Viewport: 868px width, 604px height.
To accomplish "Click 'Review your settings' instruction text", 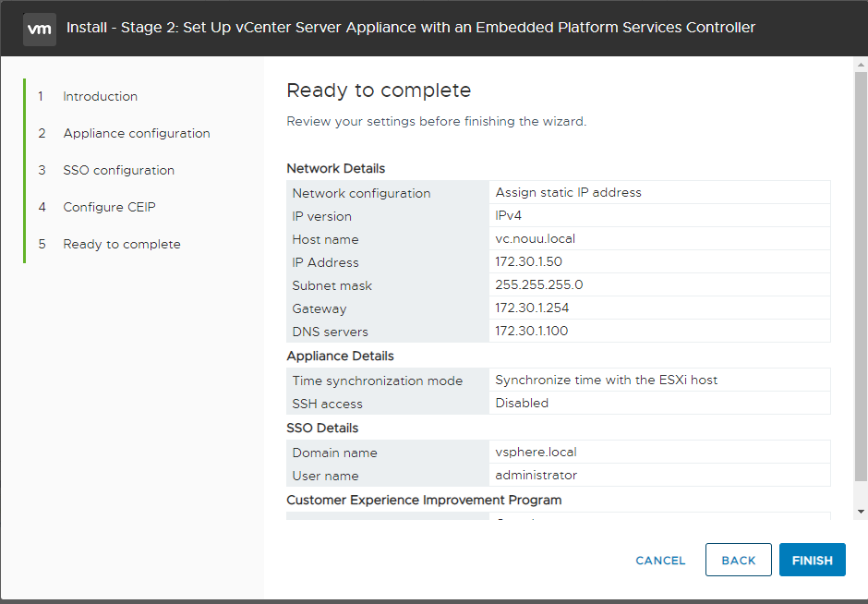I will tap(436, 121).
